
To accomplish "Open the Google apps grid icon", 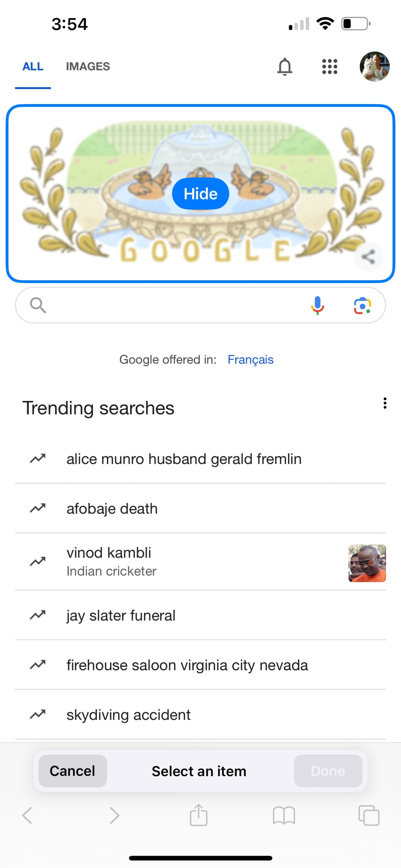I will click(330, 66).
